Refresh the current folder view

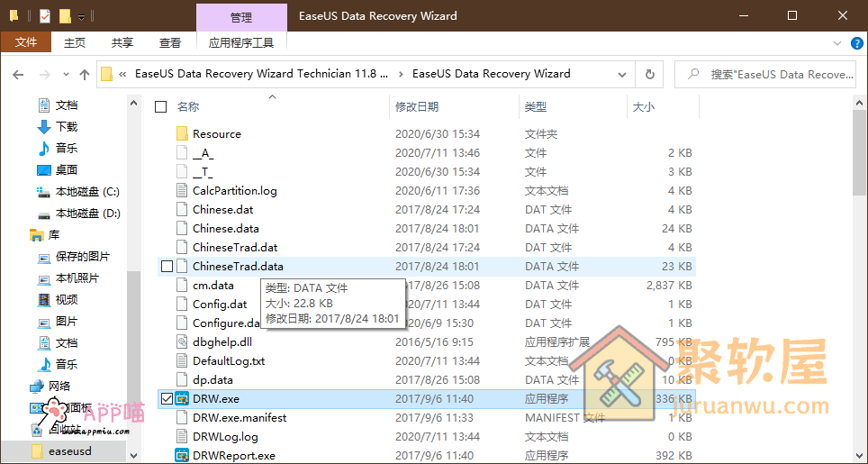[650, 74]
